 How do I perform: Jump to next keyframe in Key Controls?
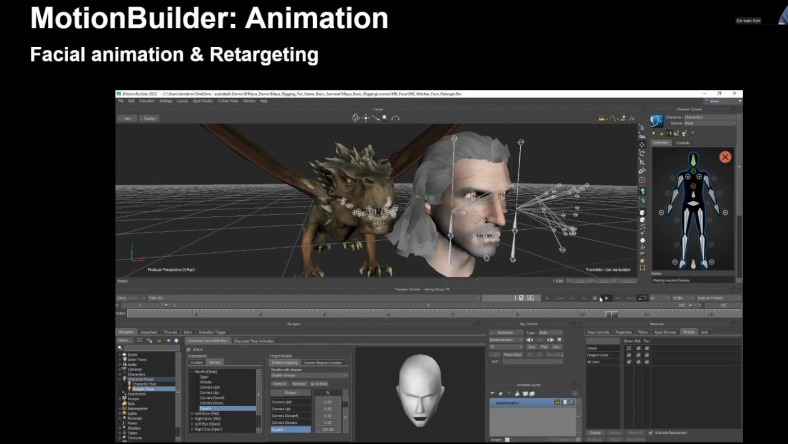(x=552, y=340)
